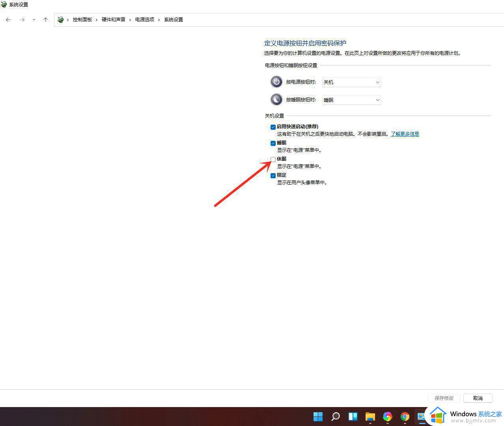Open the 按睡眠按钮时 dropdown
This screenshot has width=504, height=426.
click(351, 100)
